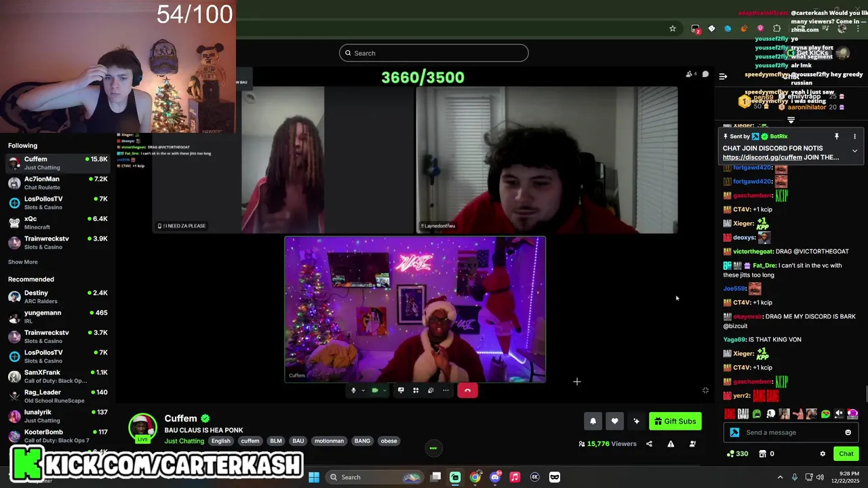
Task: Open Windows Start menu
Action: 314,477
